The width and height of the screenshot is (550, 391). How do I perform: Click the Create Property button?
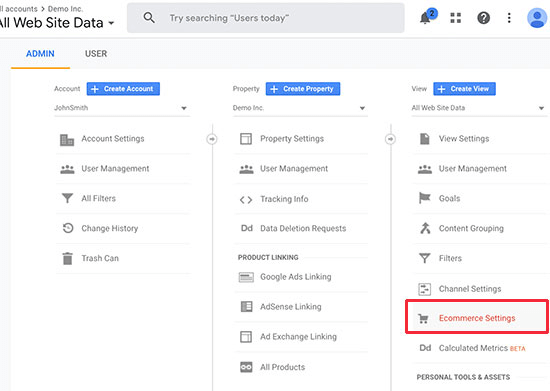pyautogui.click(x=303, y=89)
